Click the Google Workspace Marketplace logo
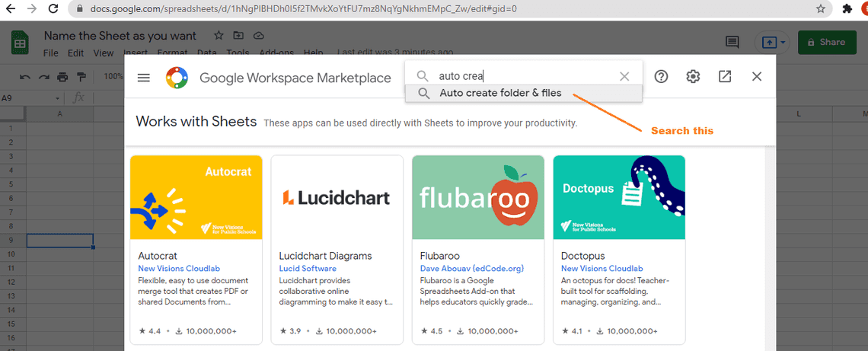Screen dimensions: 868x351 click(x=177, y=78)
